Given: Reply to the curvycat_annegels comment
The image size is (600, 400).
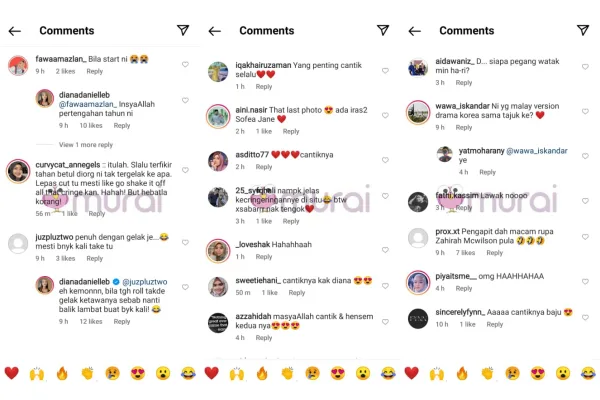Looking at the screenshot, I should pyautogui.click(x=97, y=214).
